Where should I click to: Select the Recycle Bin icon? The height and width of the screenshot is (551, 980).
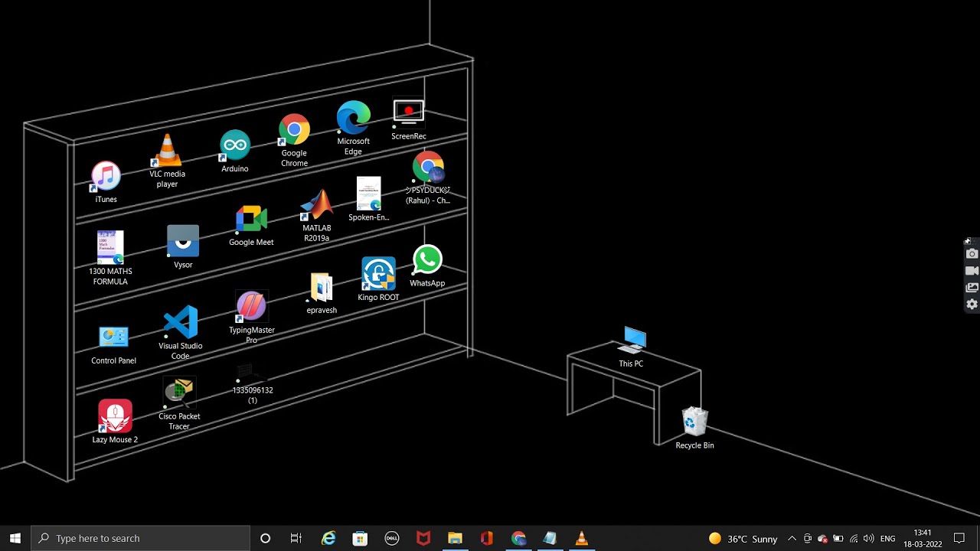pyautogui.click(x=694, y=429)
